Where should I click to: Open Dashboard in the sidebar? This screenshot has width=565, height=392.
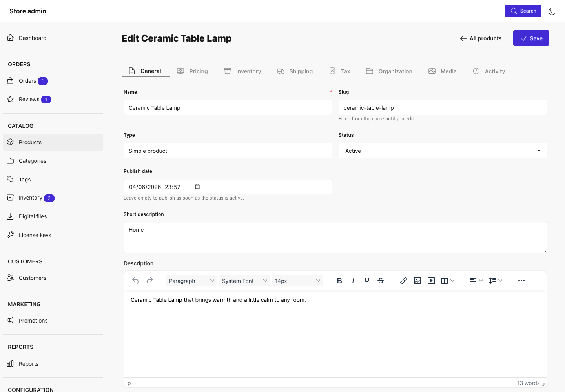53,38
